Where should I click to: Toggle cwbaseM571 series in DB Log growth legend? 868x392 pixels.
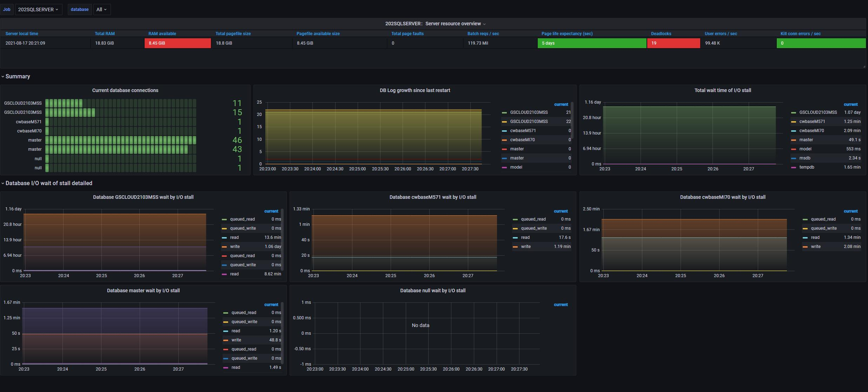click(523, 131)
